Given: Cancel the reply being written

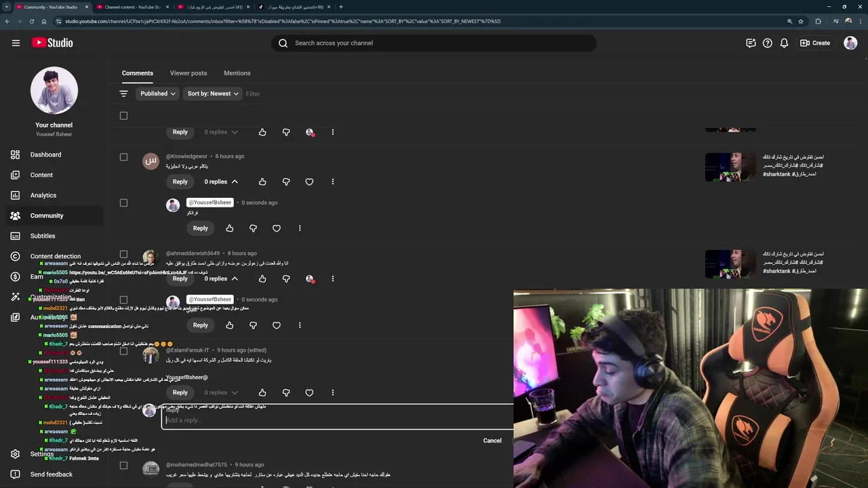Looking at the screenshot, I should tap(492, 441).
